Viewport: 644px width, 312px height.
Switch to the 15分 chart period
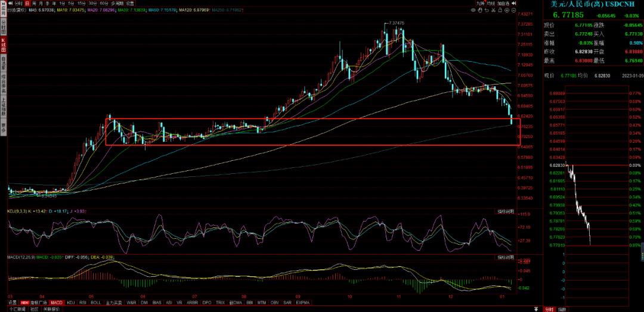pyautogui.click(x=81, y=4)
